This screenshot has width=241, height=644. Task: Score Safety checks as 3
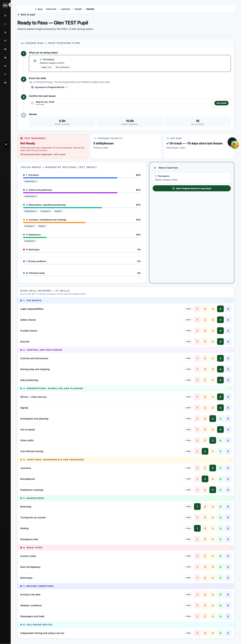pyautogui.click(x=213, y=320)
